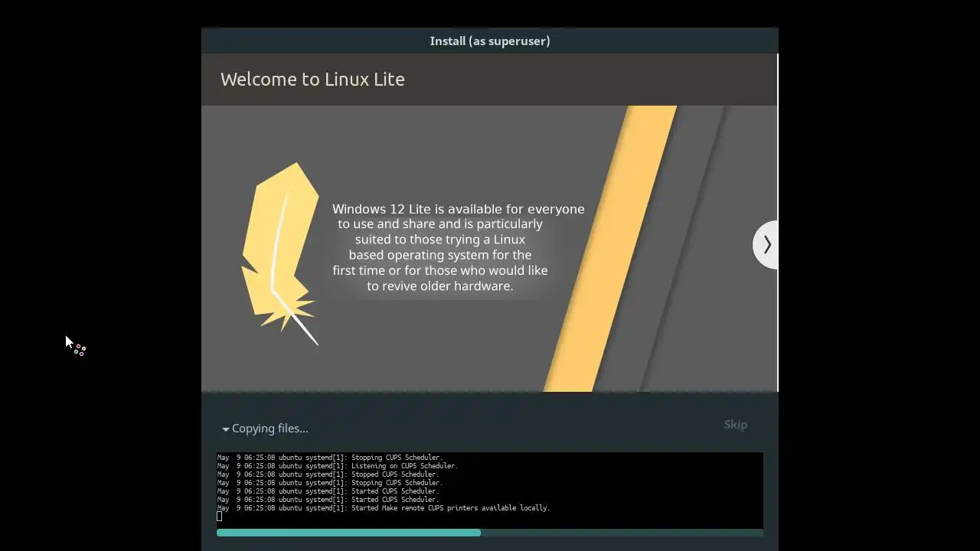Viewport: 980px width, 551px height.
Task: Click log line 'Stopping CUPS Scheduler.' at top
Action: tap(330, 458)
